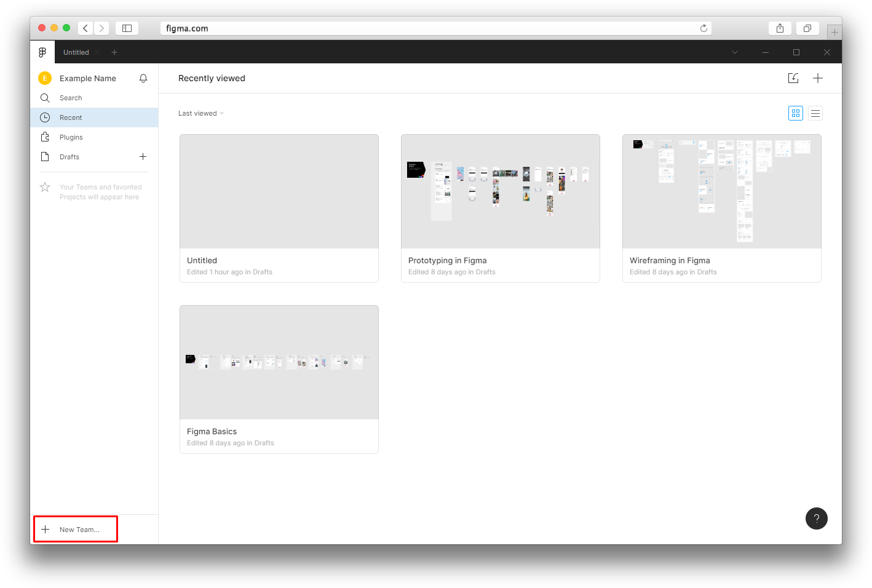Click the import file icon

tap(793, 78)
